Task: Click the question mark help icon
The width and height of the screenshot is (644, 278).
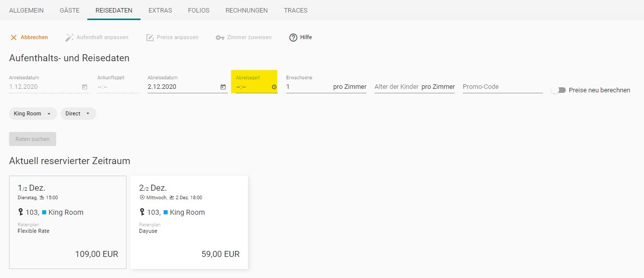Action: [x=293, y=38]
